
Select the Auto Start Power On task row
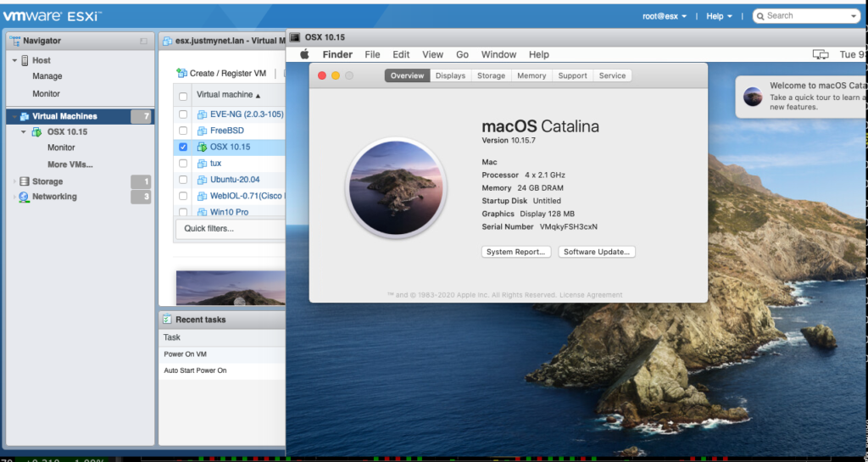222,370
